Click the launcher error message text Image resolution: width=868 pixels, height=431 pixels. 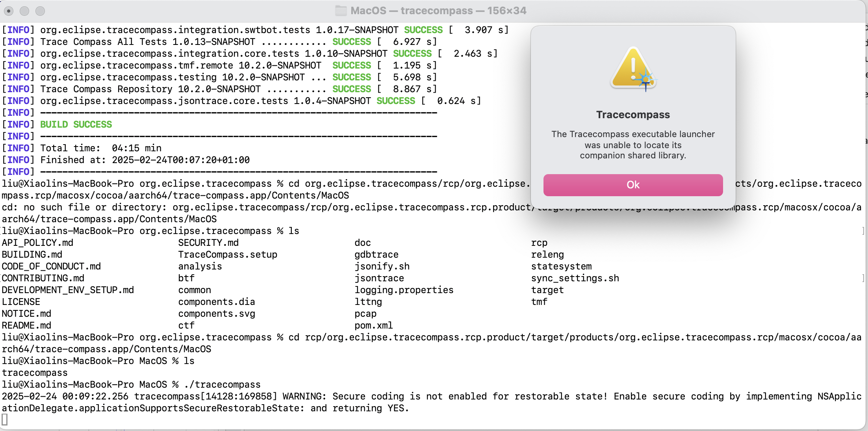tap(633, 145)
